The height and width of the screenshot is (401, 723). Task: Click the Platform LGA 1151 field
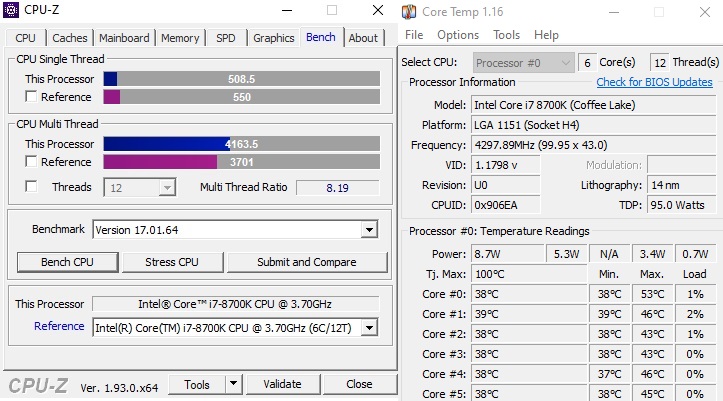tap(593, 125)
